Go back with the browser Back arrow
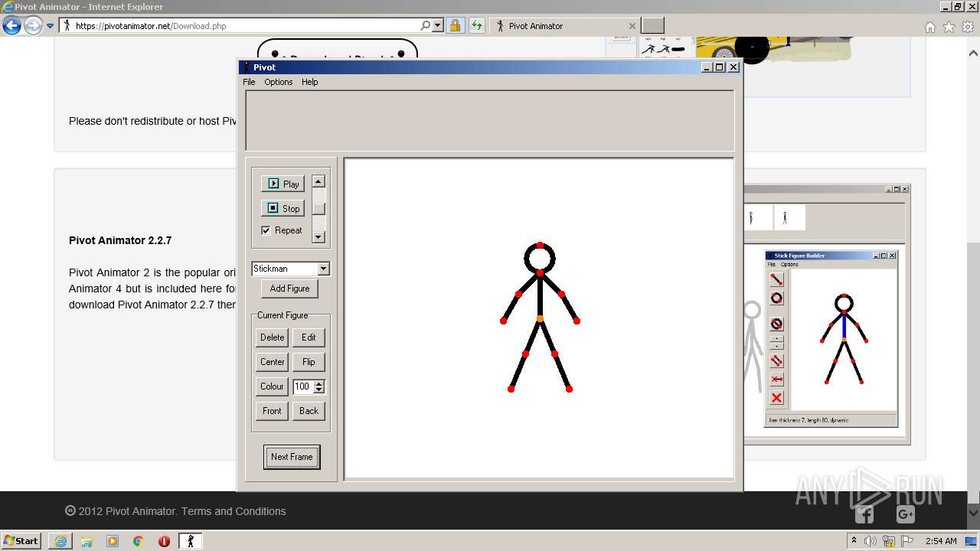This screenshot has height=551, width=980. coord(11,26)
